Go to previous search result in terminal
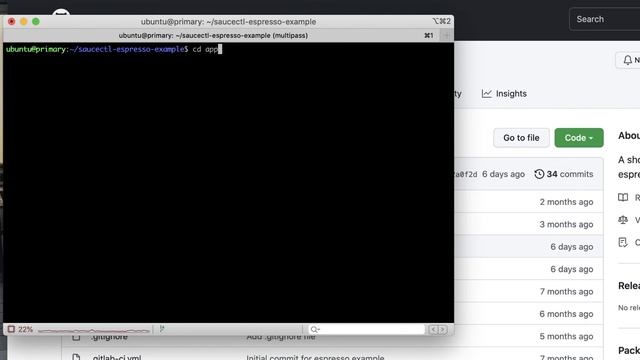The height and width of the screenshot is (360, 640). click(x=433, y=329)
